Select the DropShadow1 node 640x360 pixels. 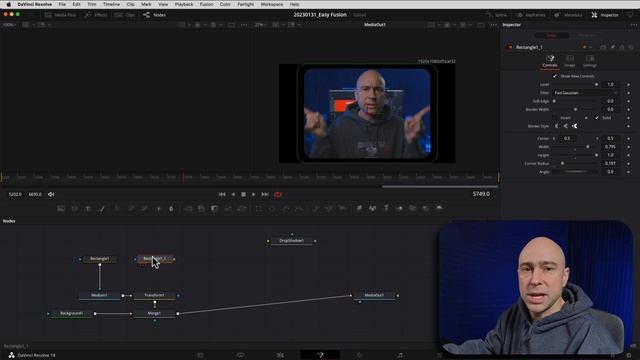pos(291,241)
